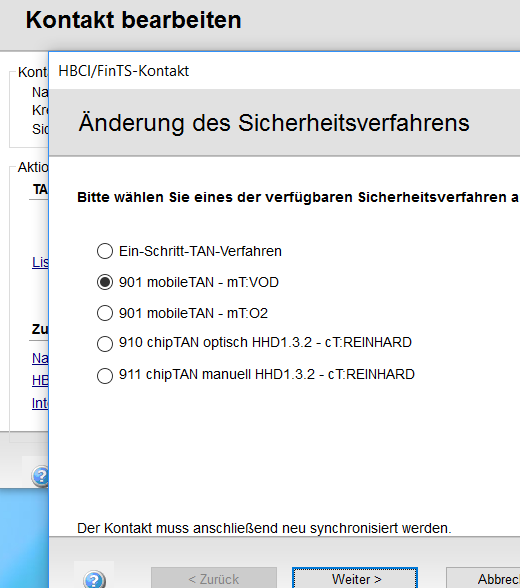The image size is (520, 588).
Task: Click the synchronisiert werden notice text
Action: 264,528
